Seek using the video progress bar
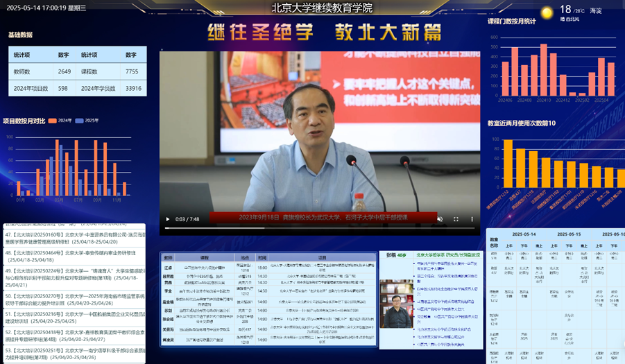The height and width of the screenshot is (364, 625). (320, 228)
